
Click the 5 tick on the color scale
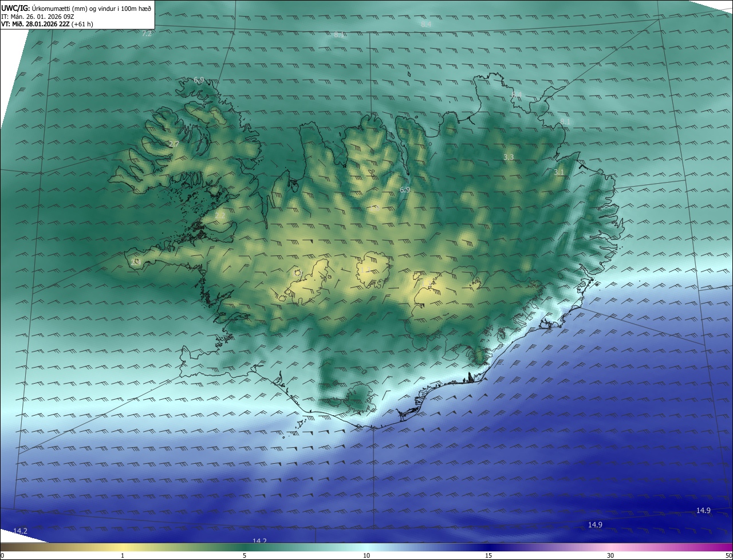coord(245,555)
